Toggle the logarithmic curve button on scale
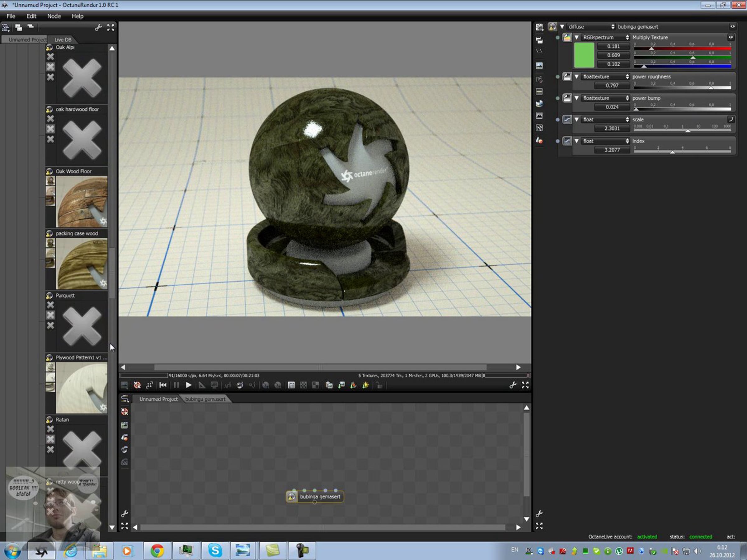The width and height of the screenshot is (747, 560). point(731,119)
